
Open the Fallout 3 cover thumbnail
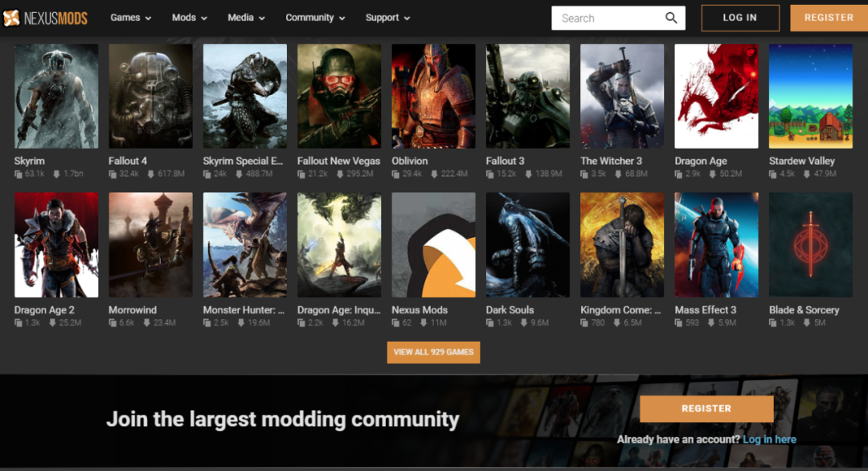pos(528,96)
